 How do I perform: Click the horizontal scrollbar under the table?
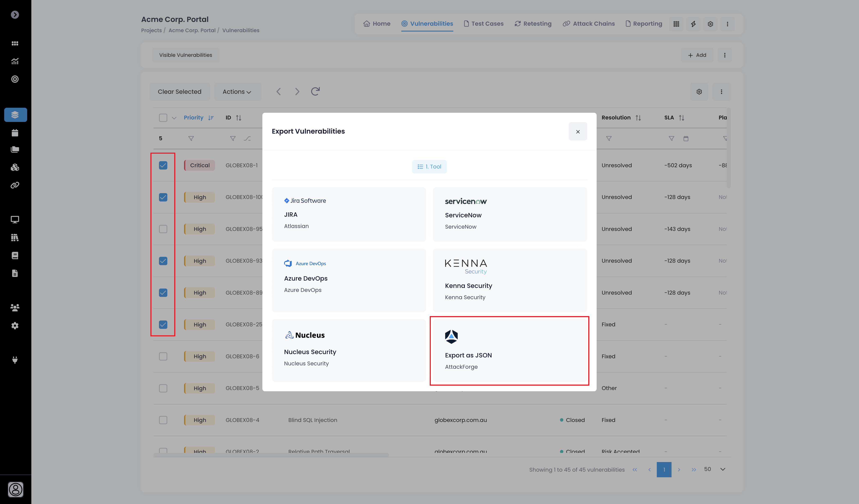click(x=271, y=455)
